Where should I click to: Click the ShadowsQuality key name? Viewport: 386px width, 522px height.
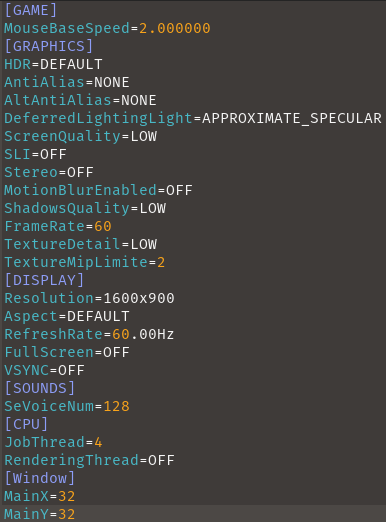coord(67,208)
